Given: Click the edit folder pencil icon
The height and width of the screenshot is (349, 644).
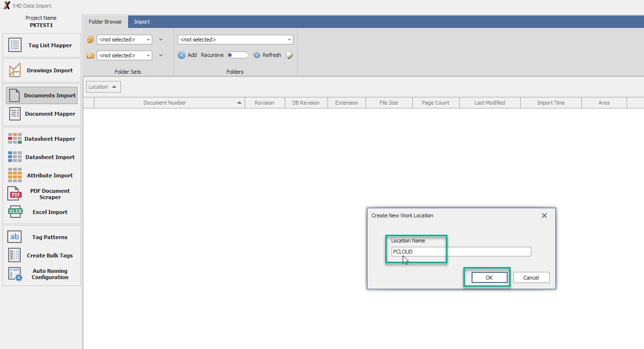Looking at the screenshot, I should tap(289, 55).
